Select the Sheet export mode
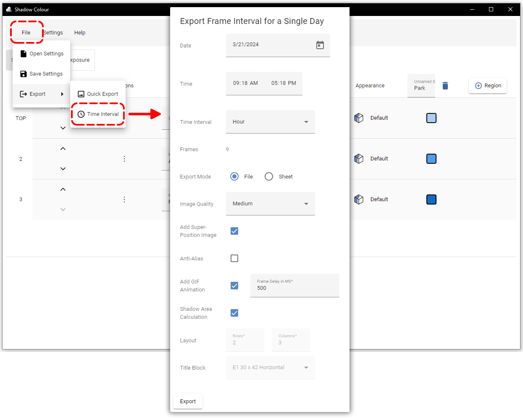This screenshot has width=523, height=420. pyautogui.click(x=269, y=176)
